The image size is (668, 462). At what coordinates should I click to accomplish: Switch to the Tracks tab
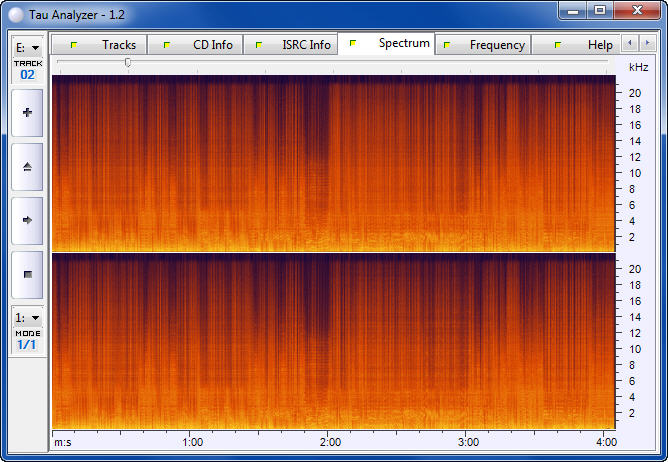tap(100, 45)
